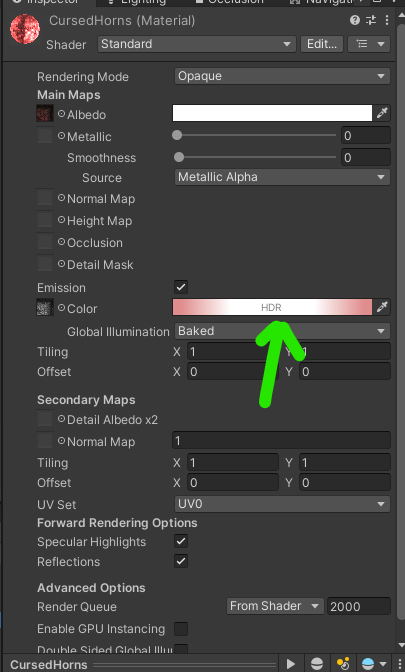
Task: Click the Render Queue 2000 value field
Action: pyautogui.click(x=359, y=606)
